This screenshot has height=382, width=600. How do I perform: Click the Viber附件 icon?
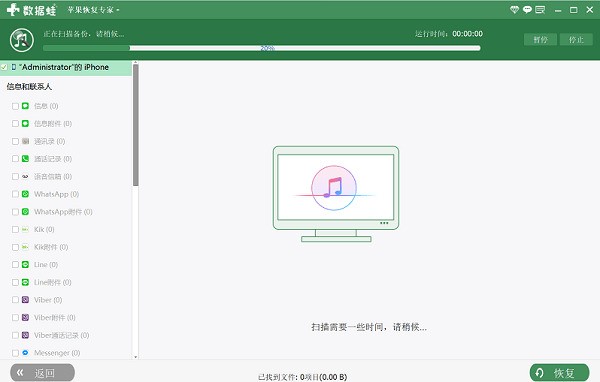tap(25, 317)
